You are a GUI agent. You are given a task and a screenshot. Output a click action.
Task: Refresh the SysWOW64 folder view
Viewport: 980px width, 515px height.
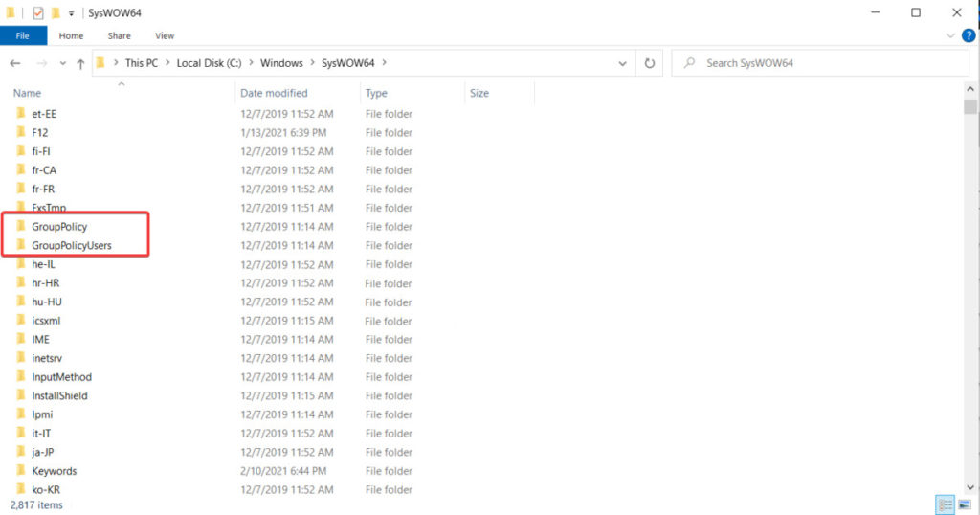click(649, 63)
